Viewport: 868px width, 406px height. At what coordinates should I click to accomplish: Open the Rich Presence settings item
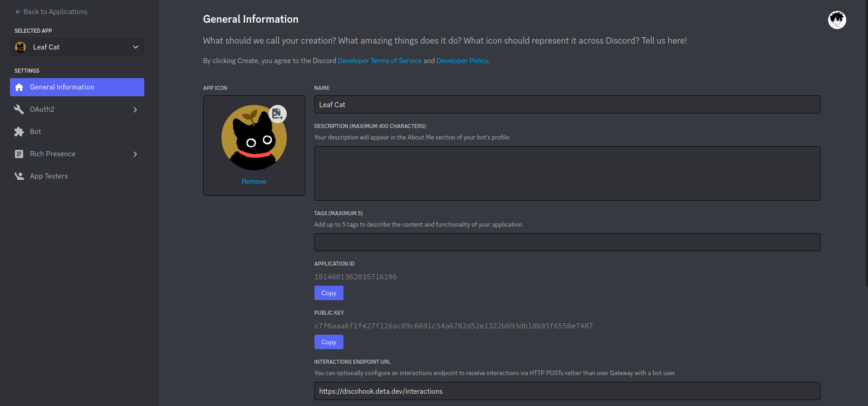click(x=77, y=154)
